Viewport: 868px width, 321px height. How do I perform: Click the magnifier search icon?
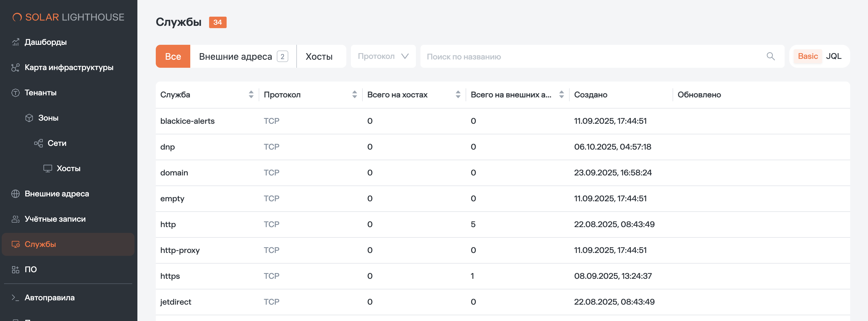coord(771,56)
